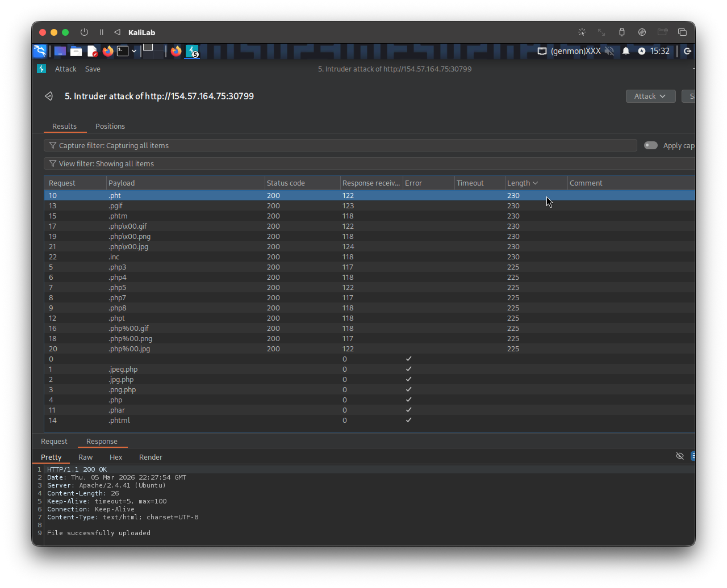Viewport: 727px width, 588px height.
Task: Expand the terminal launcher dropdown arrow
Action: [x=134, y=51]
